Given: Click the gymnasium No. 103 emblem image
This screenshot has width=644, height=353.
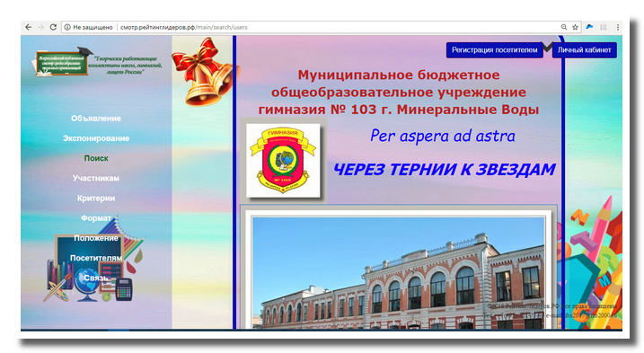Looking at the screenshot, I should pos(283,160).
